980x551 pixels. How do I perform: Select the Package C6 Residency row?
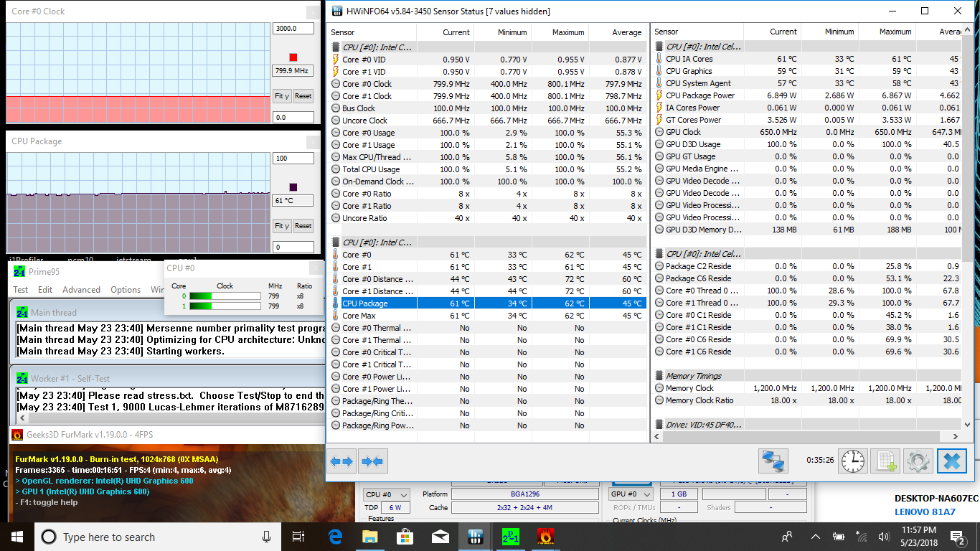point(806,278)
